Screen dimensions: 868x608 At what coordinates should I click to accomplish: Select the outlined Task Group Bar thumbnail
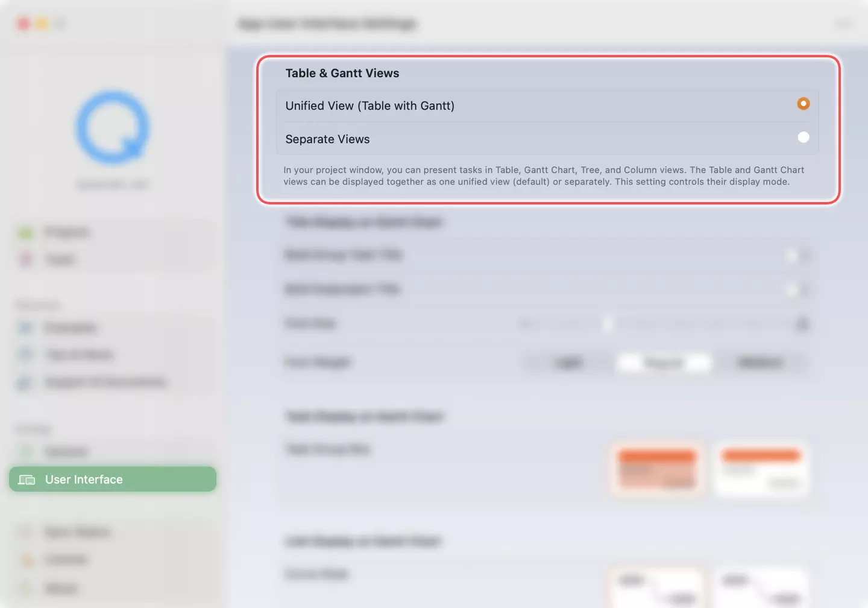click(x=761, y=469)
